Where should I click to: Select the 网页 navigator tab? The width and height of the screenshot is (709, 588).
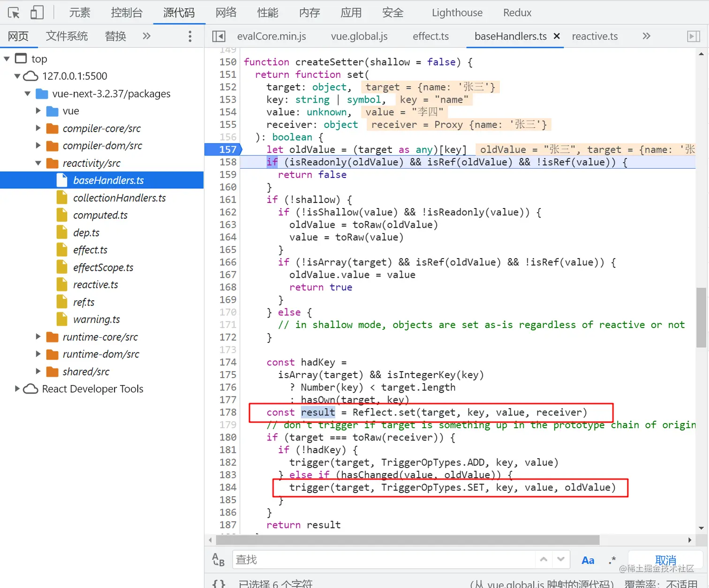[18, 36]
